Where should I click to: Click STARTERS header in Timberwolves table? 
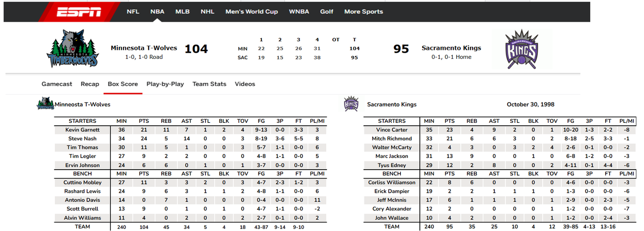(x=83, y=121)
